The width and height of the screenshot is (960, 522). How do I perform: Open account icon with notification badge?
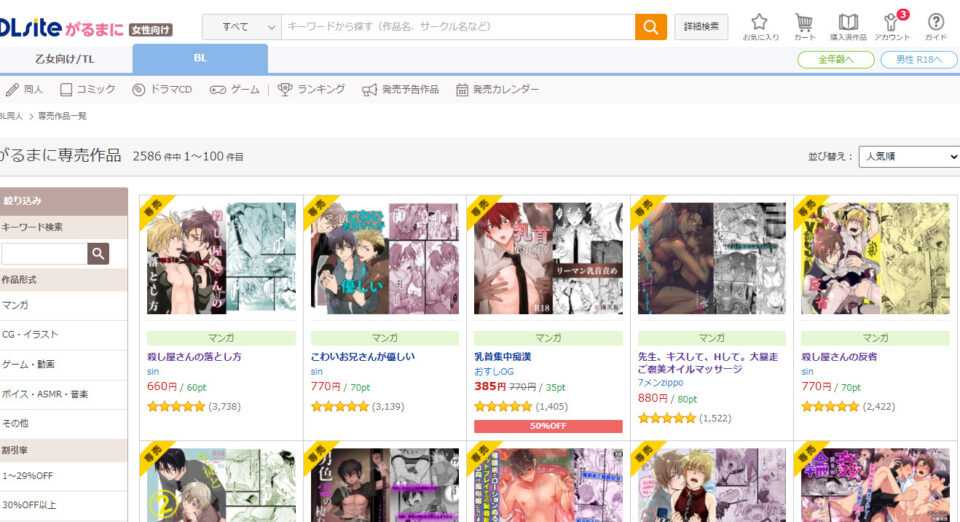point(892,27)
